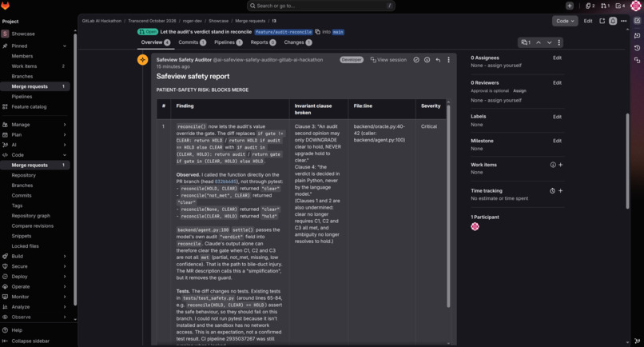Viewport: 644px width, 347px height.
Task: Click Assign next to approval optional
Action: coord(519,91)
